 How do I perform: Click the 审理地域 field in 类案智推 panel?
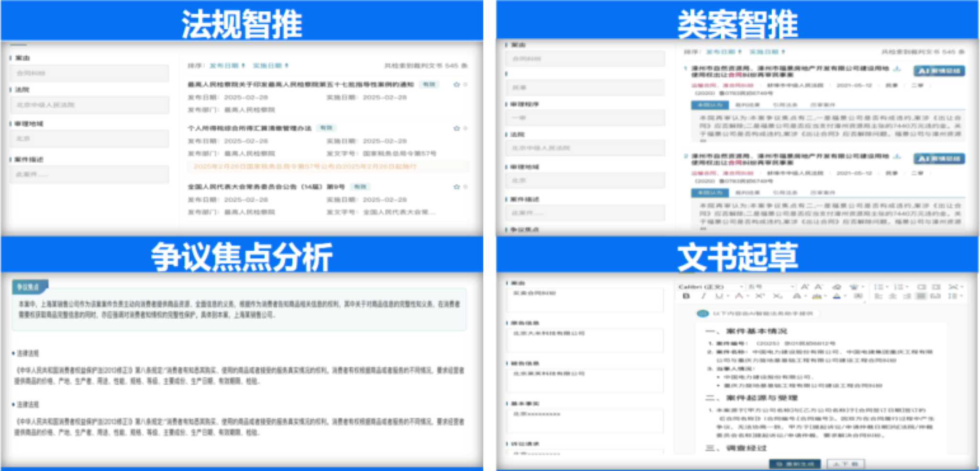(x=585, y=180)
